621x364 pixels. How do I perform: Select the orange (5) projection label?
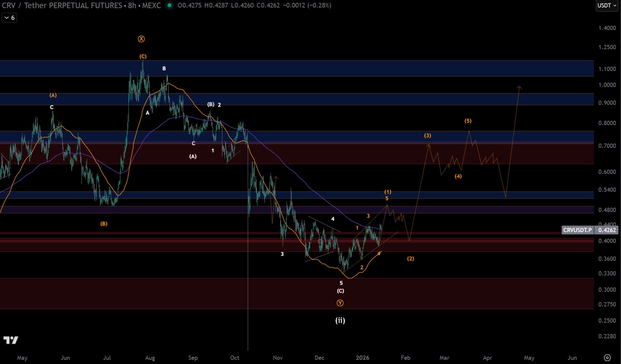(468, 121)
